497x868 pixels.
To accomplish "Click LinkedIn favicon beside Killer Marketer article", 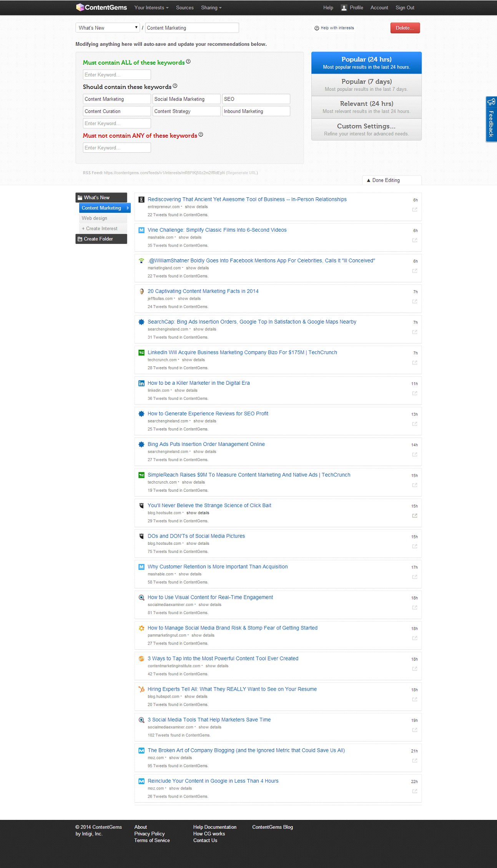I will click(141, 383).
